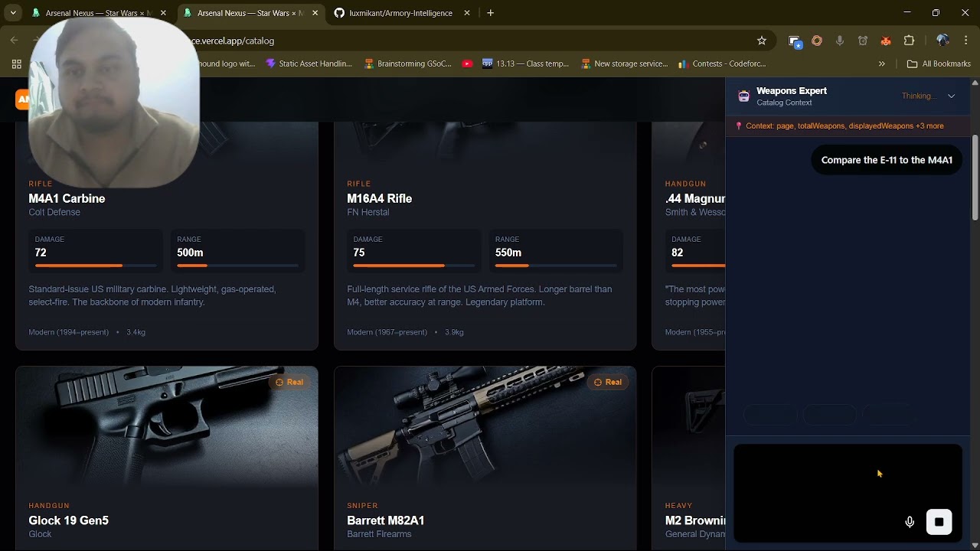Image resolution: width=980 pixels, height=551 pixels.
Task: Click the M2 Browning card title
Action: (x=694, y=520)
